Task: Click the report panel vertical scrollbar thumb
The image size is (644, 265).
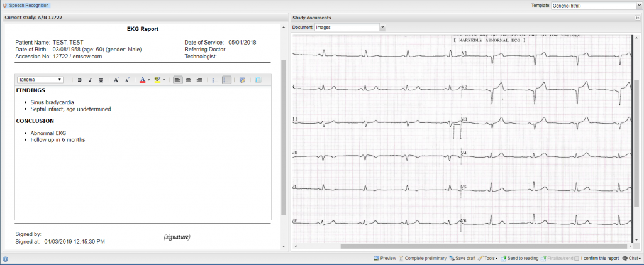Action: [x=284, y=138]
